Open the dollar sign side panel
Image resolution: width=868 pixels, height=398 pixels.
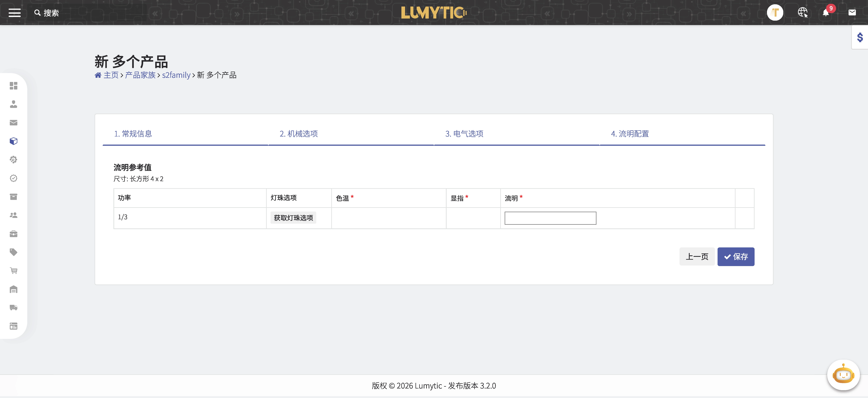click(x=860, y=37)
